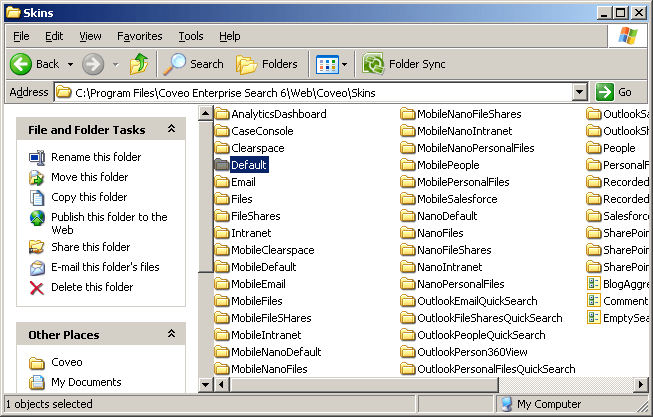Select the MobileDefault folder icon

[222, 267]
